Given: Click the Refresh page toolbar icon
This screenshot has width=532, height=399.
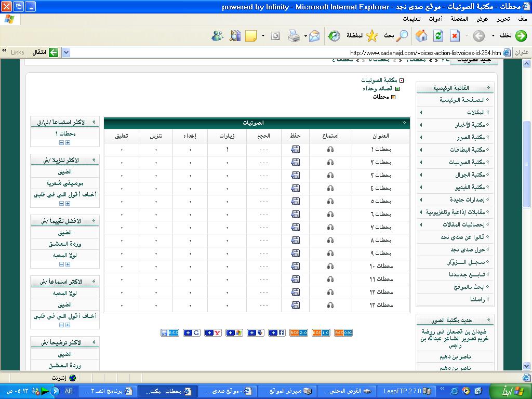Looking at the screenshot, I should coord(438,36).
